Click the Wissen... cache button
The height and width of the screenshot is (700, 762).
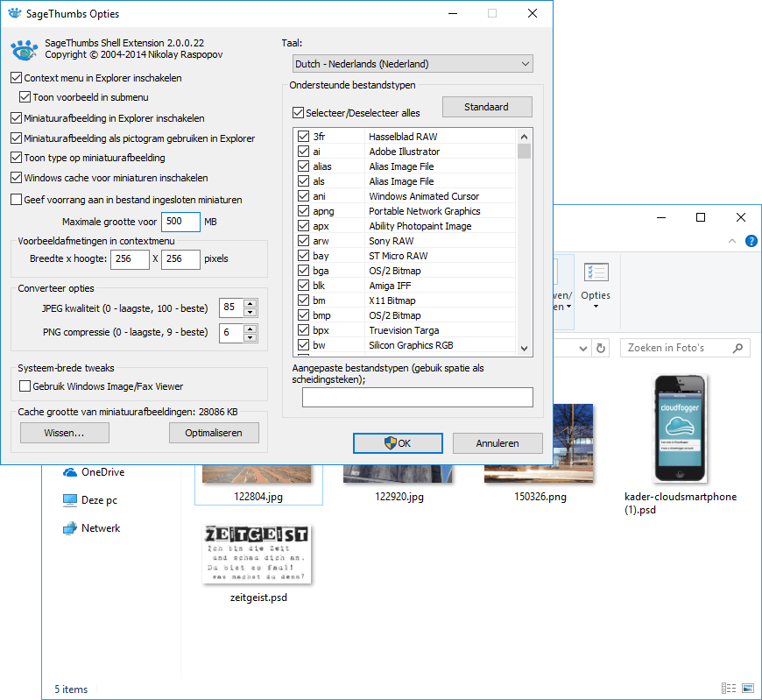click(x=65, y=433)
